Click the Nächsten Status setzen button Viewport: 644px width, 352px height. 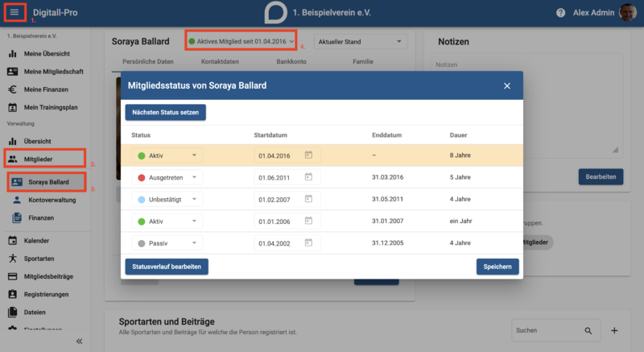coord(166,113)
